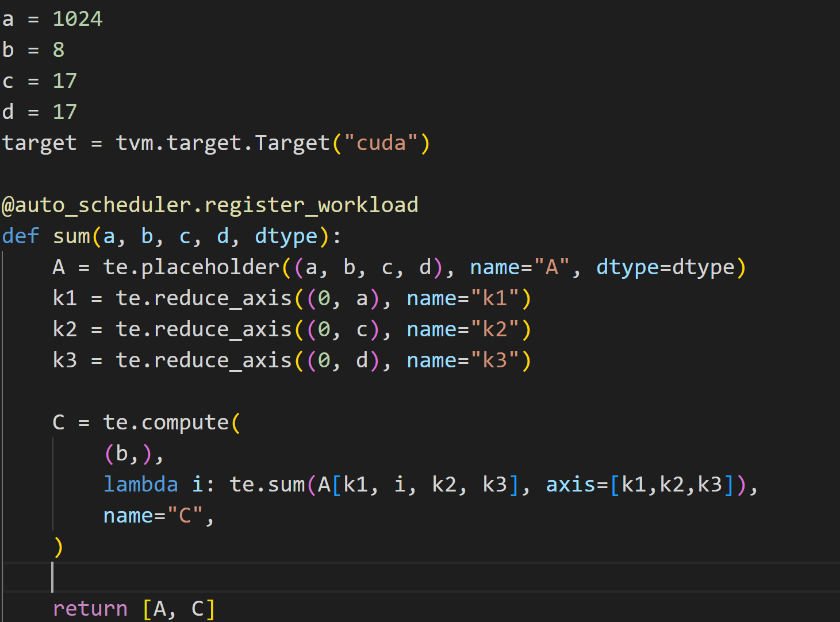Screen dimensions: 840x622
Task: Click te.placeholder on the A assignment line
Action: (191, 267)
